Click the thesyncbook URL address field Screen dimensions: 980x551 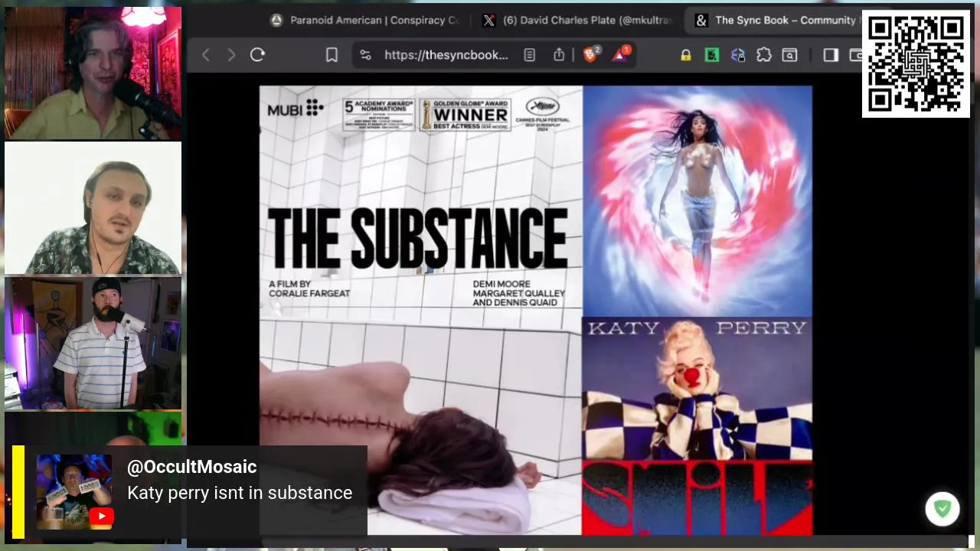(446, 54)
